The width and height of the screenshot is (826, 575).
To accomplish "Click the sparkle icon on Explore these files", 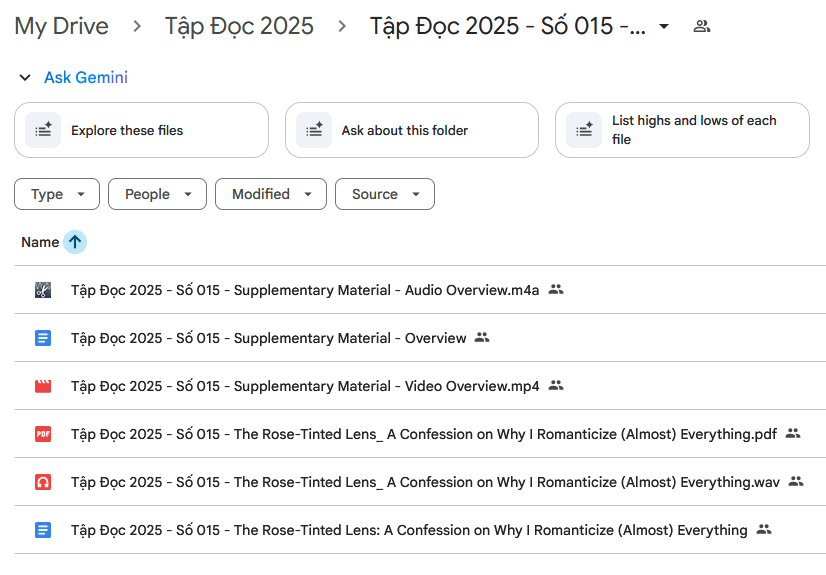I will click(43, 130).
